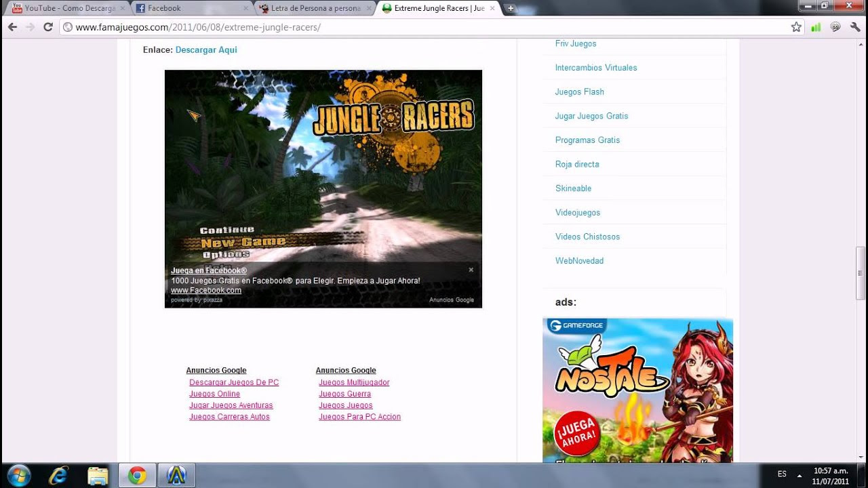Go back with the browser back arrow
Viewport: 868px width, 488px height.
pos(12,27)
